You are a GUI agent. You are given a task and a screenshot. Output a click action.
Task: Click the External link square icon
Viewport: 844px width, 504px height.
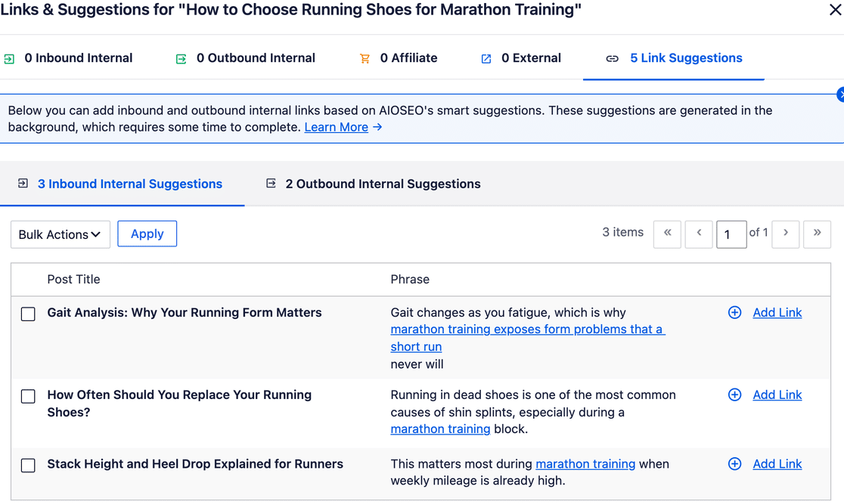(x=486, y=59)
